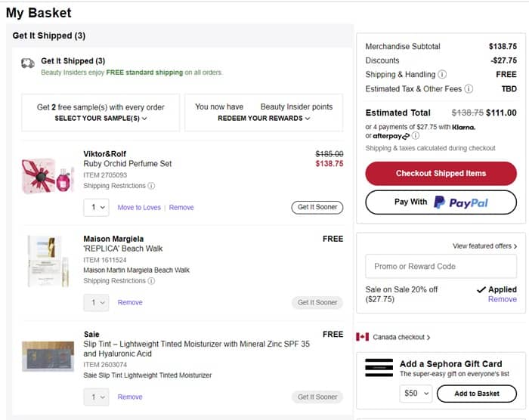This screenshot has width=529, height=420.
Task: Click the Sephora gift card icon
Action: point(379,368)
